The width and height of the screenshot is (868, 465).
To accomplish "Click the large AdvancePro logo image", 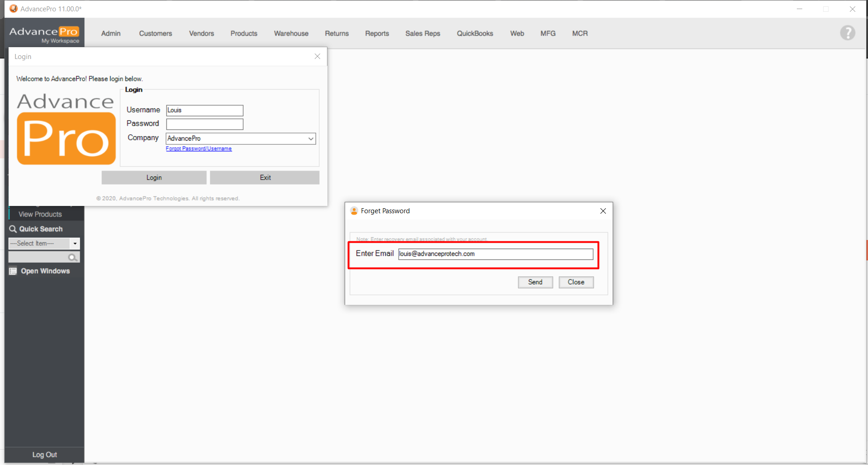I will [66, 129].
